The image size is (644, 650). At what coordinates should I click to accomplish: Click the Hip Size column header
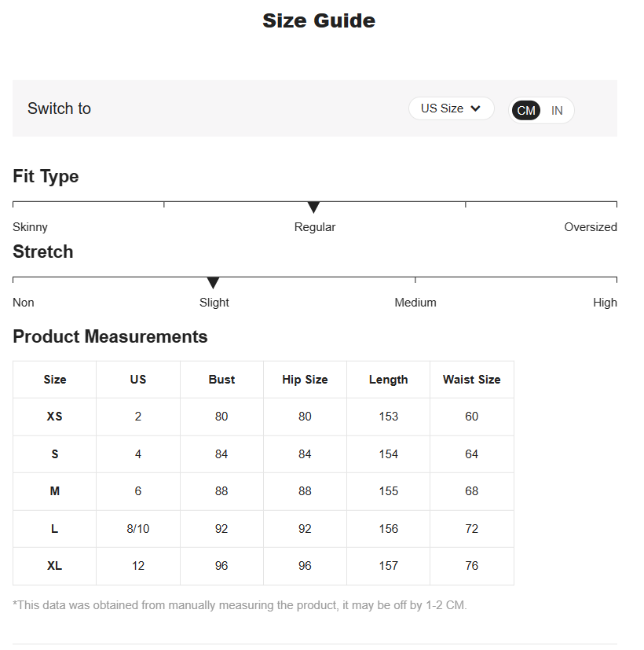tap(305, 380)
